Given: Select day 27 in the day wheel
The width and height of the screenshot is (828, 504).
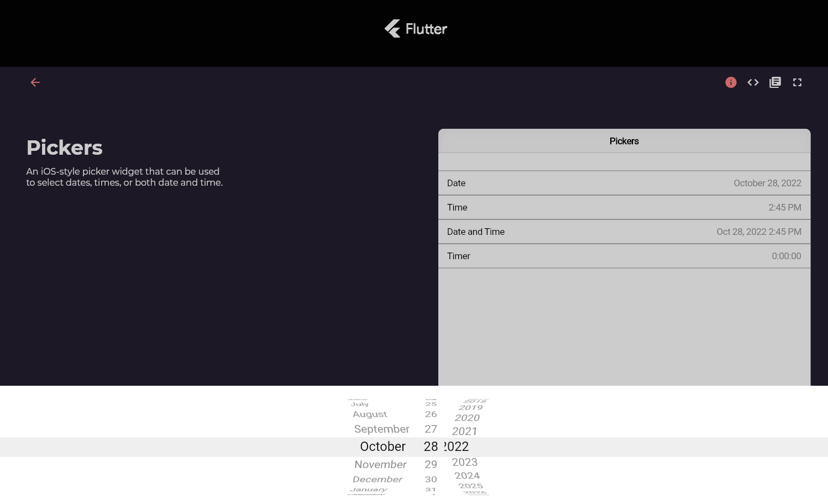Looking at the screenshot, I should (431, 429).
